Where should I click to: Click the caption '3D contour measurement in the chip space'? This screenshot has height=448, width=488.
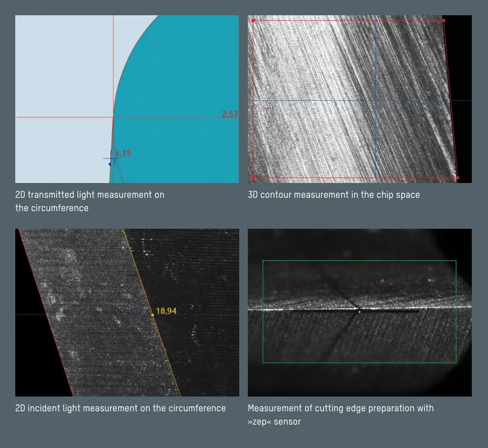pos(334,195)
